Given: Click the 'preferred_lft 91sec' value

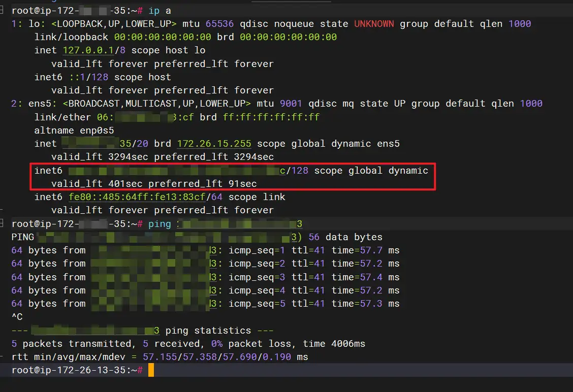Looking at the screenshot, I should coord(203,183).
